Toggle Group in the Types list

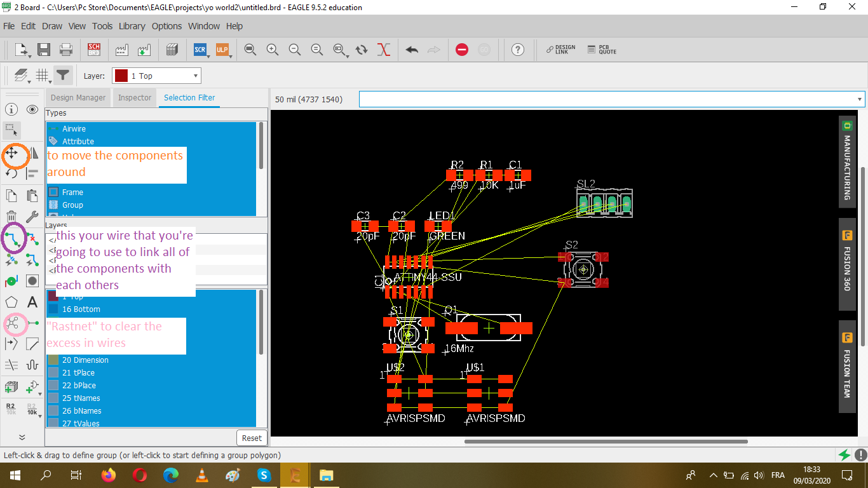[x=151, y=205]
